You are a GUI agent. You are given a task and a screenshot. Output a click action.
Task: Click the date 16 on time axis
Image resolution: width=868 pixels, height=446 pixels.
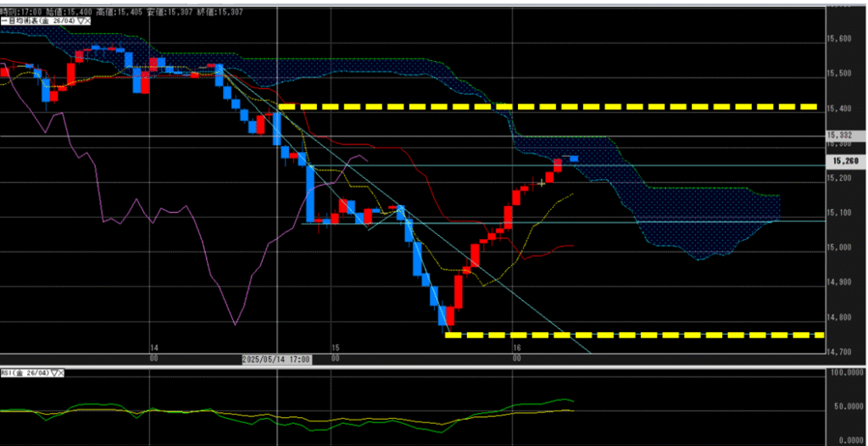tap(518, 348)
